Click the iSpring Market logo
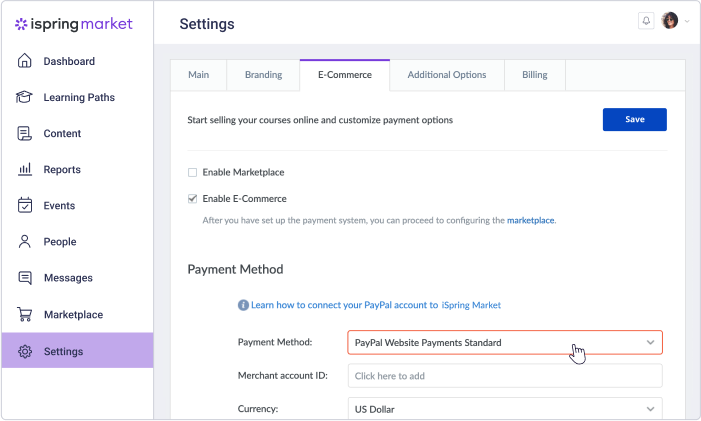The height and width of the screenshot is (421, 701). point(74,24)
